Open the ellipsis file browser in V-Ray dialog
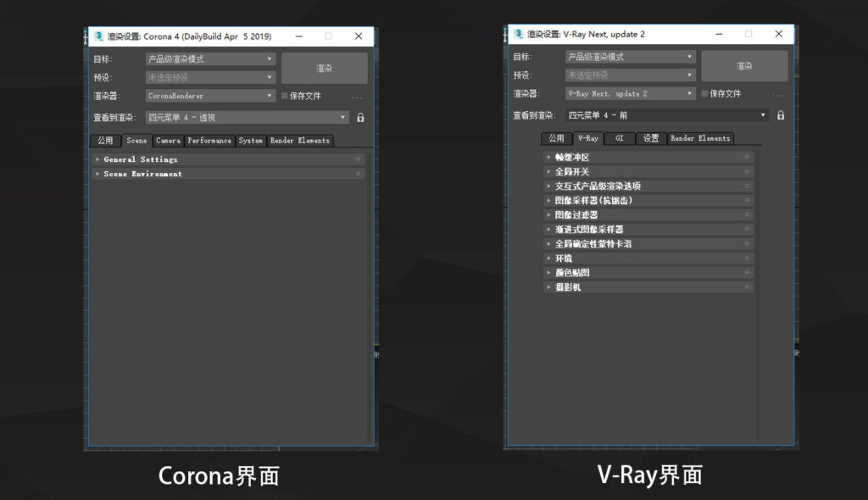Image resolution: width=868 pixels, height=500 pixels. [x=777, y=93]
